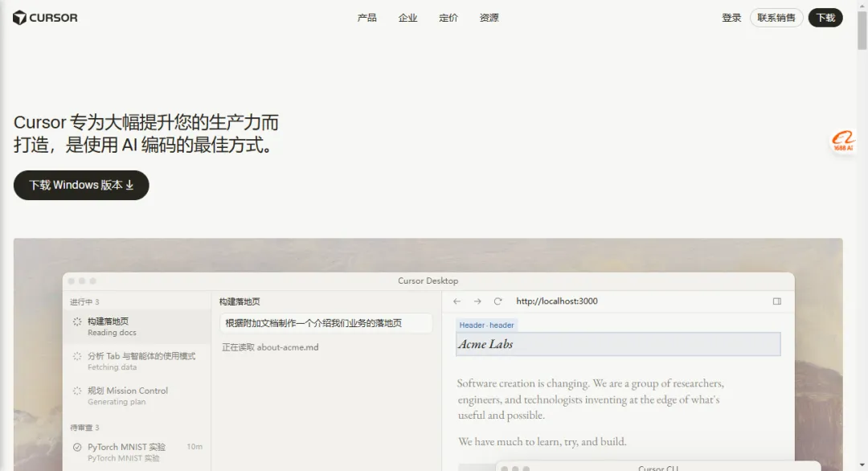
Task: Select 规划 Mission Control task
Action: [137, 395]
